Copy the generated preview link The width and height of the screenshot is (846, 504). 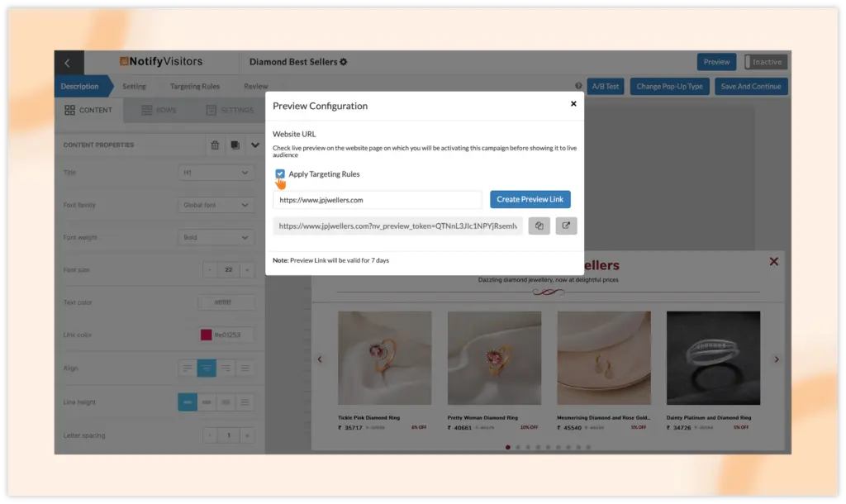(539, 226)
